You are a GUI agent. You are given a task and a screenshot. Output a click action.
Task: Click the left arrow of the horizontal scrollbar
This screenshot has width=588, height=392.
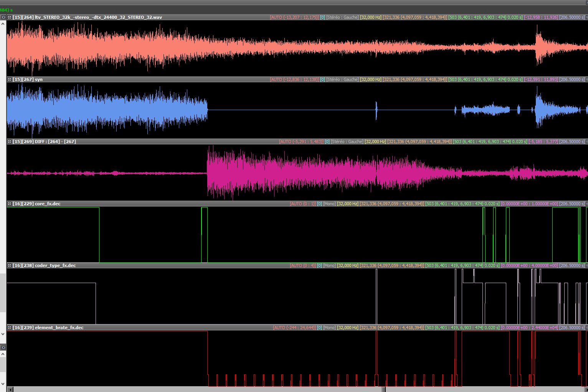10,389
